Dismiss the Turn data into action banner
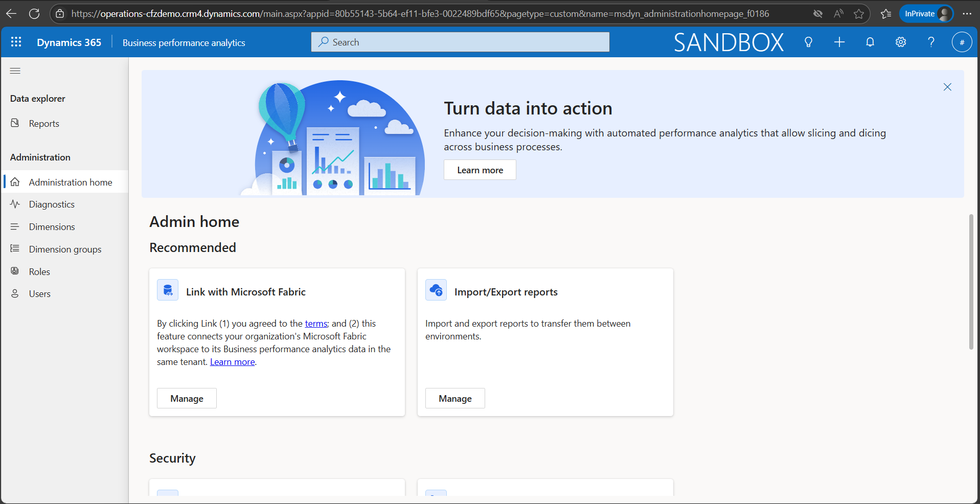980x504 pixels. [x=947, y=87]
